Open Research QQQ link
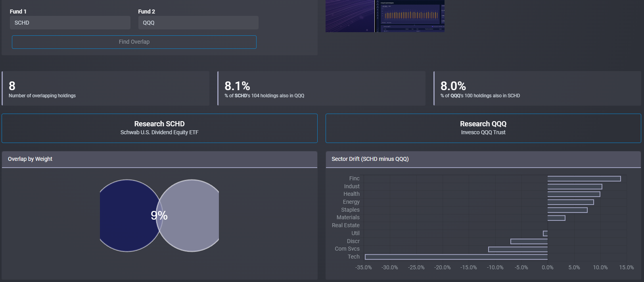Screen dimensions: 644x282 [483, 128]
